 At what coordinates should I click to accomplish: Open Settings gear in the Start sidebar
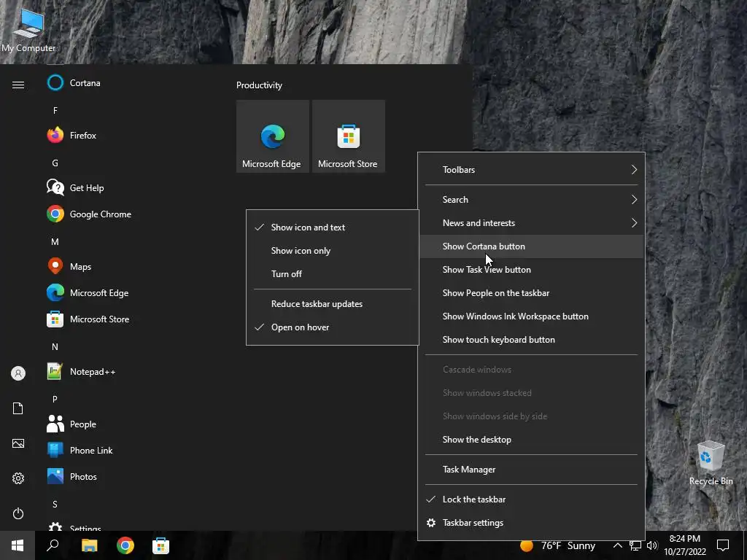pyautogui.click(x=18, y=478)
